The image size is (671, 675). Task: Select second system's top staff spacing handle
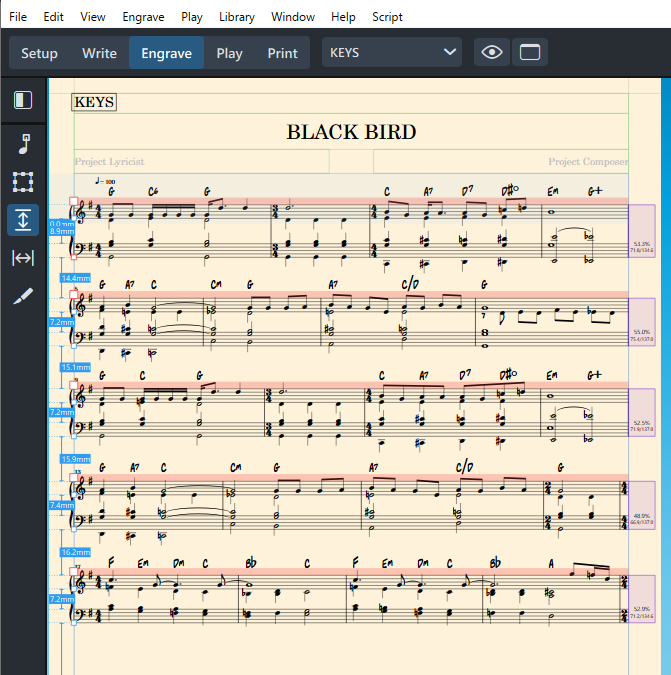pyautogui.click(x=74, y=294)
